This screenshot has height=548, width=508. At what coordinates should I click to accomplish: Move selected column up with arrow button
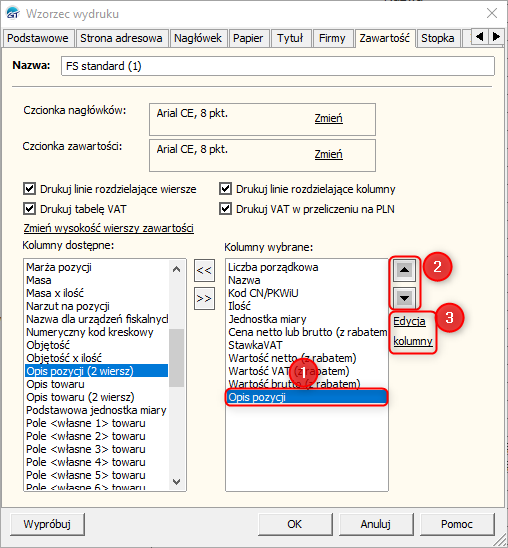point(404,270)
